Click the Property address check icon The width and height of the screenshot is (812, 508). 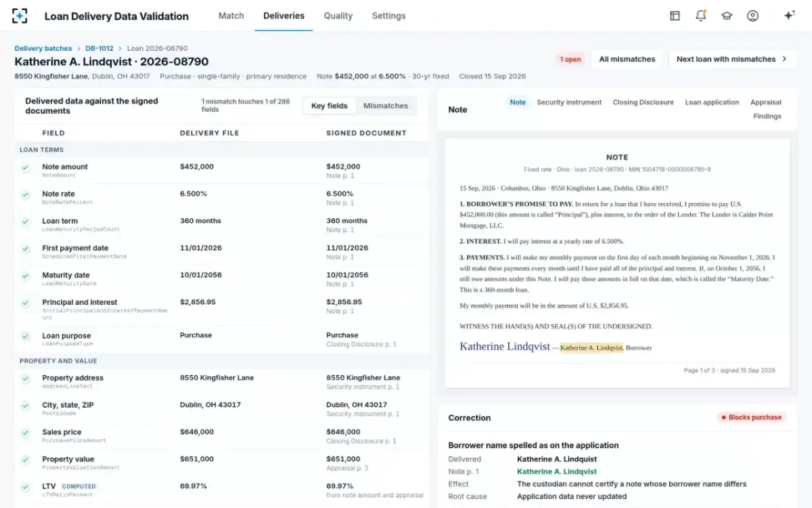(x=25, y=379)
